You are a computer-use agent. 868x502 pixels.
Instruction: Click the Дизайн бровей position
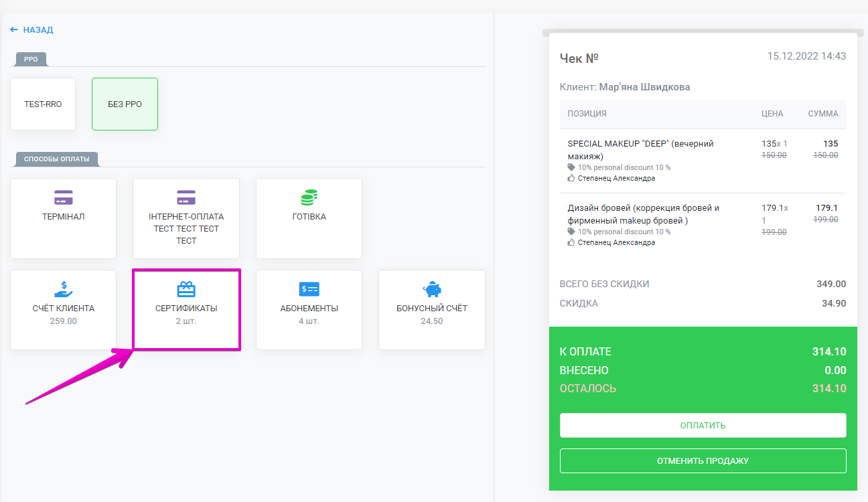tap(643, 214)
